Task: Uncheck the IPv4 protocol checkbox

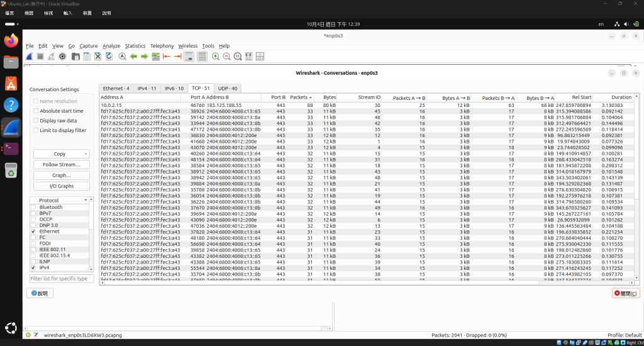Action: click(x=34, y=267)
